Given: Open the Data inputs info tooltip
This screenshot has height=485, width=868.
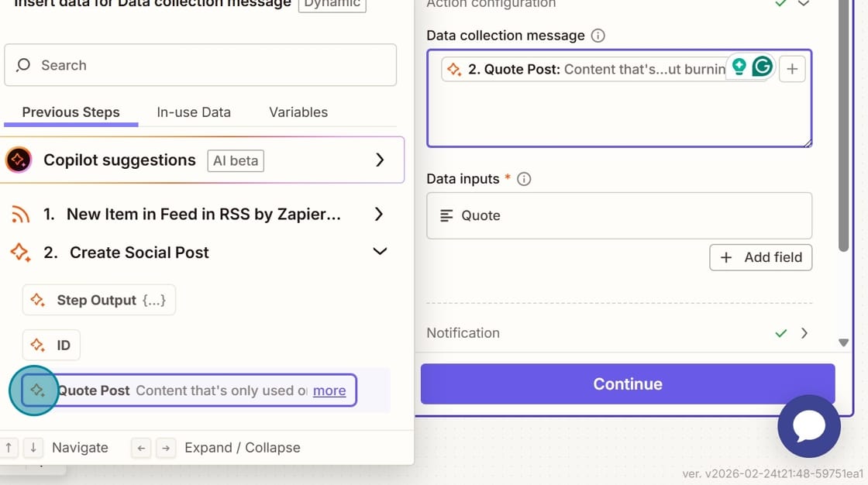Looking at the screenshot, I should tap(523, 179).
